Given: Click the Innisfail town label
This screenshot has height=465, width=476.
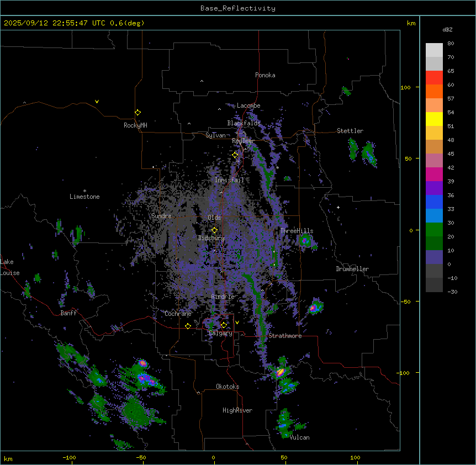Looking at the screenshot, I should (x=229, y=180).
